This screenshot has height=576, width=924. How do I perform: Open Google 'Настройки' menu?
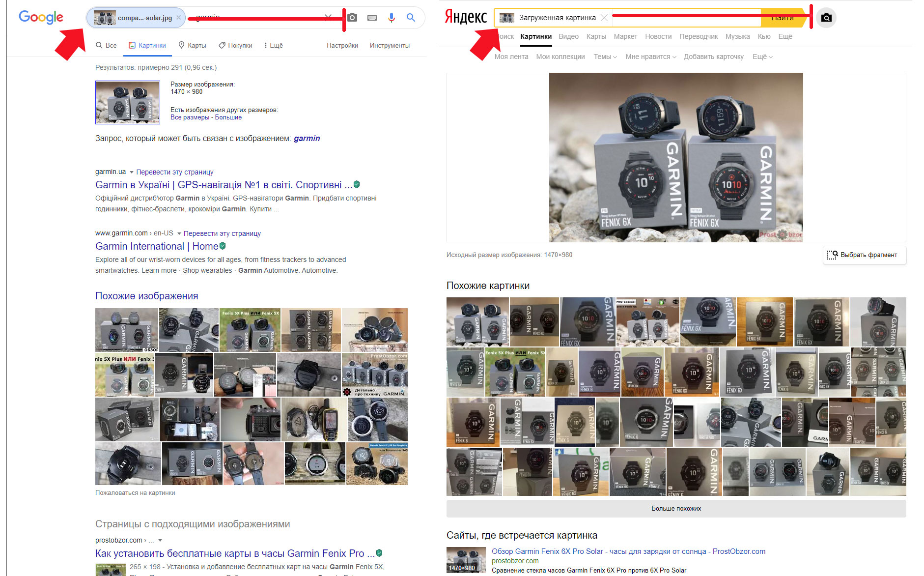pyautogui.click(x=342, y=45)
